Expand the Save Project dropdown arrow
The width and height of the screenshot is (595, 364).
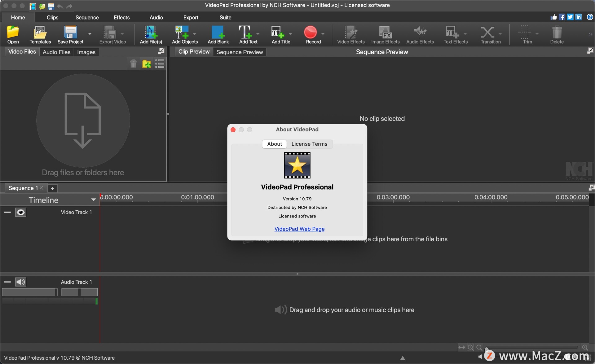[x=90, y=34]
